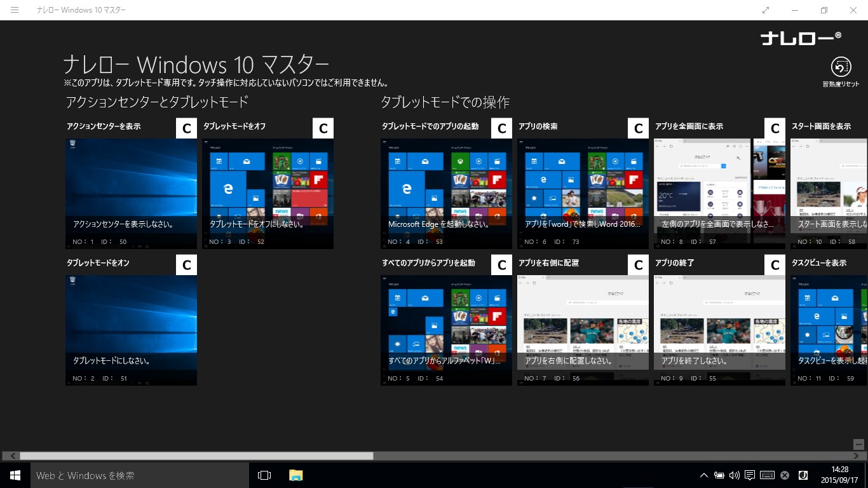Image resolution: width=868 pixels, height=488 pixels.
Task: Open the touch keyboard from the system tray
Action: pos(767,475)
